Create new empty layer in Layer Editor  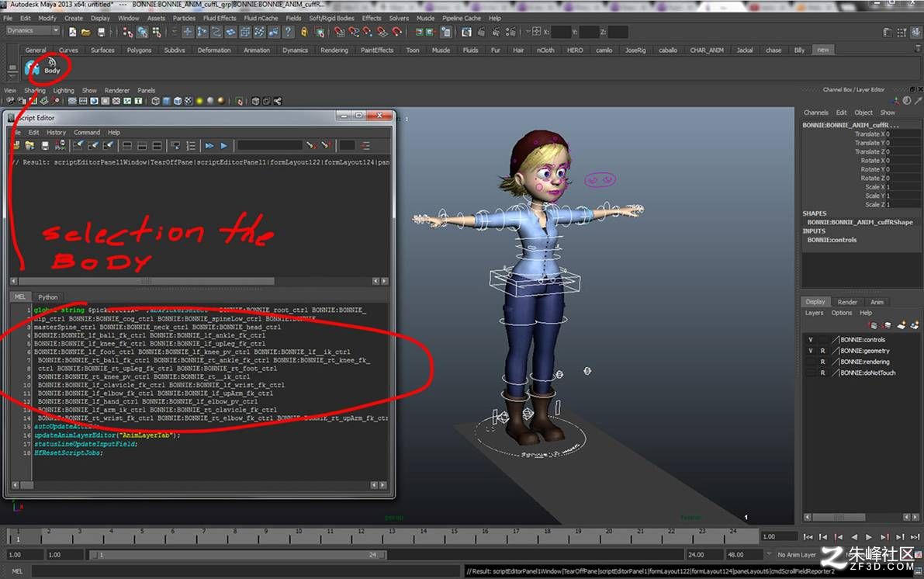901,325
